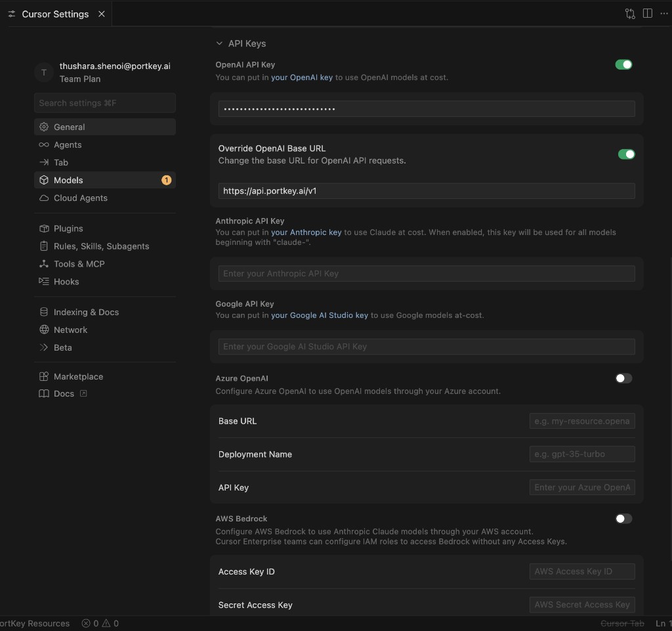Click the Network globe icon
The image size is (672, 631).
(x=44, y=330)
